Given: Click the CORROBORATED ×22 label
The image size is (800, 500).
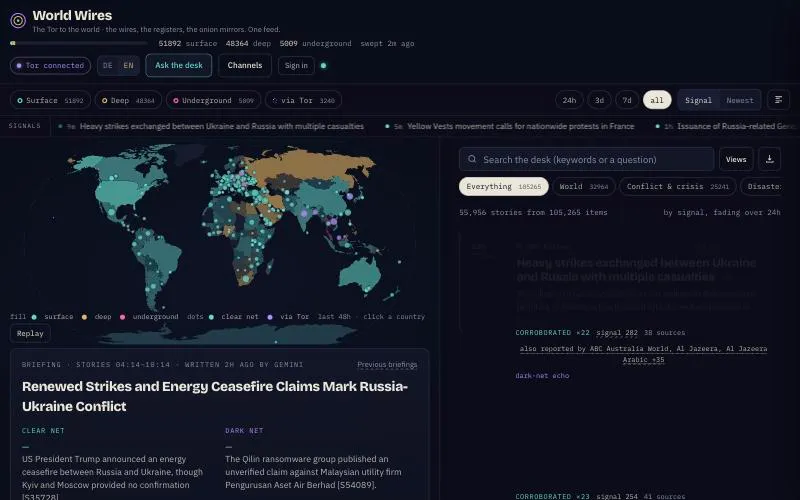Looking at the screenshot, I should (x=553, y=333).
